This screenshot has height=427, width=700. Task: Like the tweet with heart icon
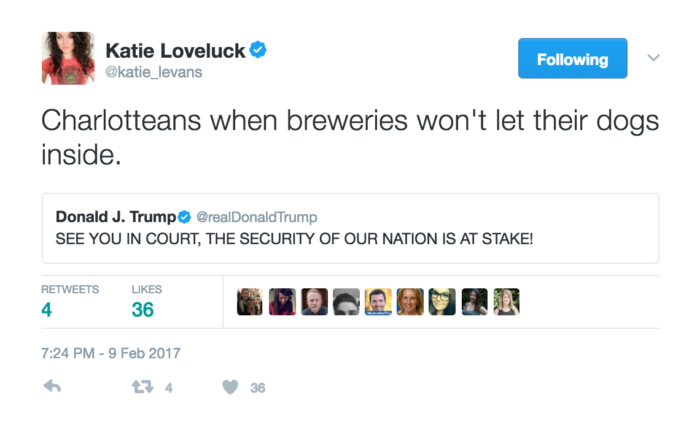230,387
